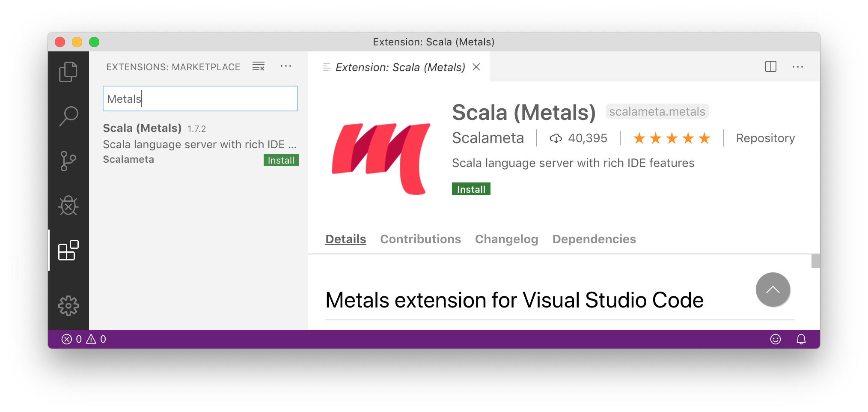Viewport: 868px width, 412px height.
Task: Open Extensions sidebar more actions menu
Action: click(x=286, y=66)
